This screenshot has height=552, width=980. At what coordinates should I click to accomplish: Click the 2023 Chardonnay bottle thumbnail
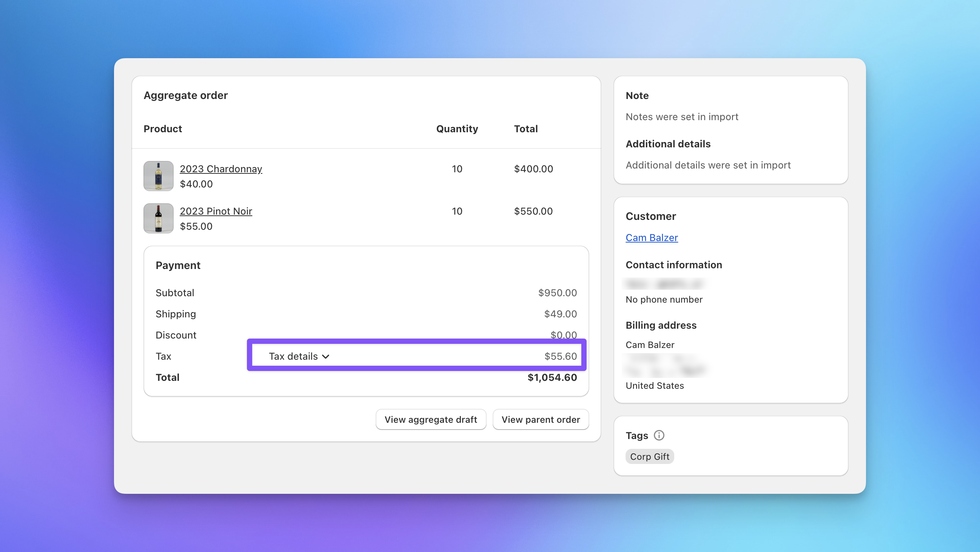(x=158, y=175)
